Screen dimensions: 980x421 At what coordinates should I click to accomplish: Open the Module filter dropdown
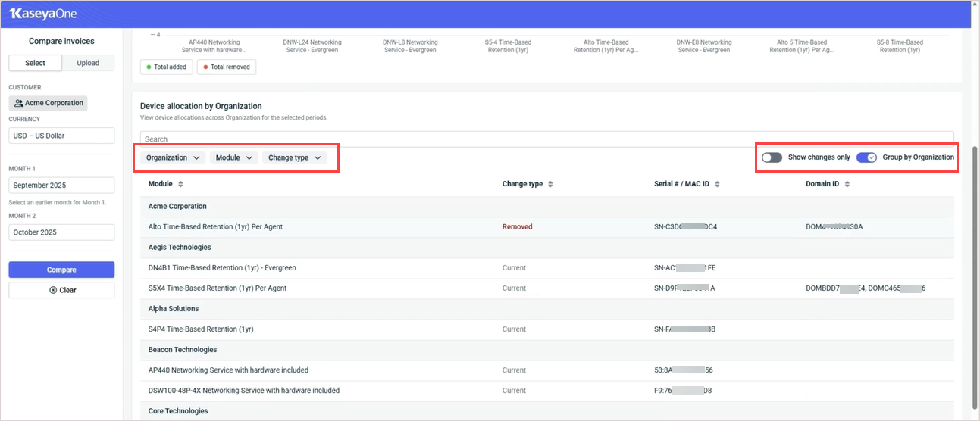[233, 157]
